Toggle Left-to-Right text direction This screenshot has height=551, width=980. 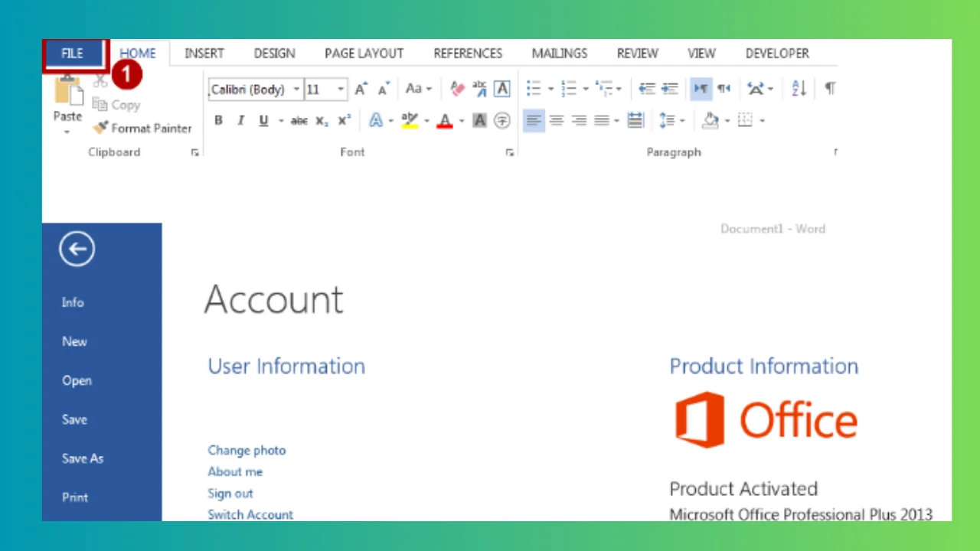(701, 89)
